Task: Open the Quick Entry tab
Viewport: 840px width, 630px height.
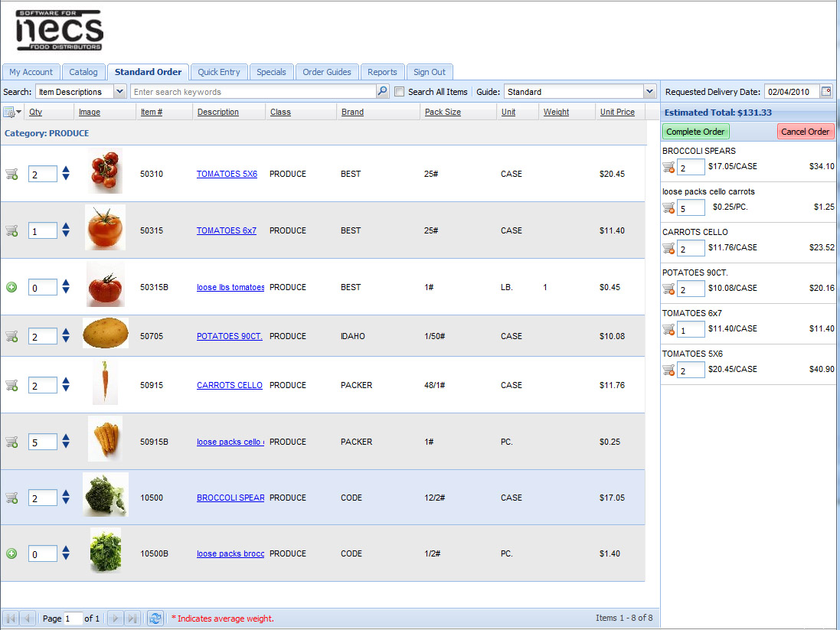Action: pos(218,72)
